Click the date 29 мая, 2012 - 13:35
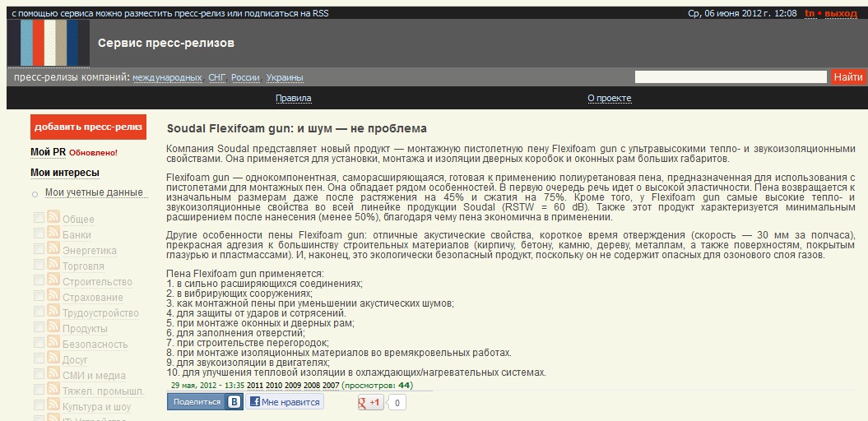Viewport: 868px width, 421px height. click(207, 385)
